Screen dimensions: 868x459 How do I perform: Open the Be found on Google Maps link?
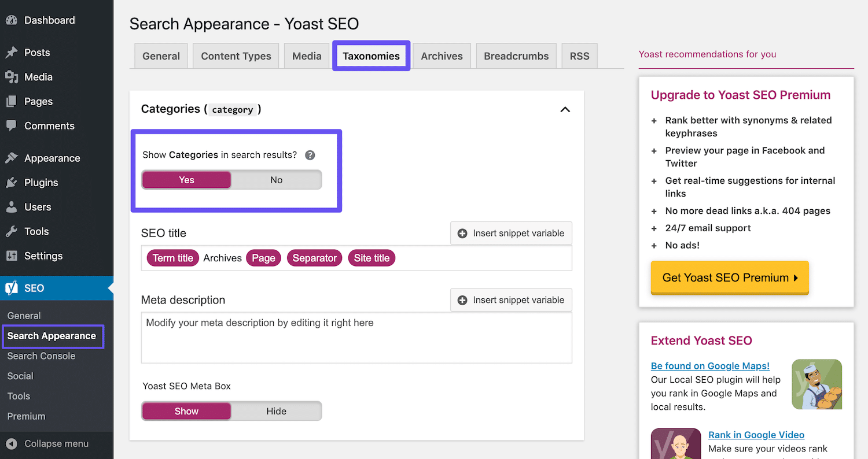(710, 365)
